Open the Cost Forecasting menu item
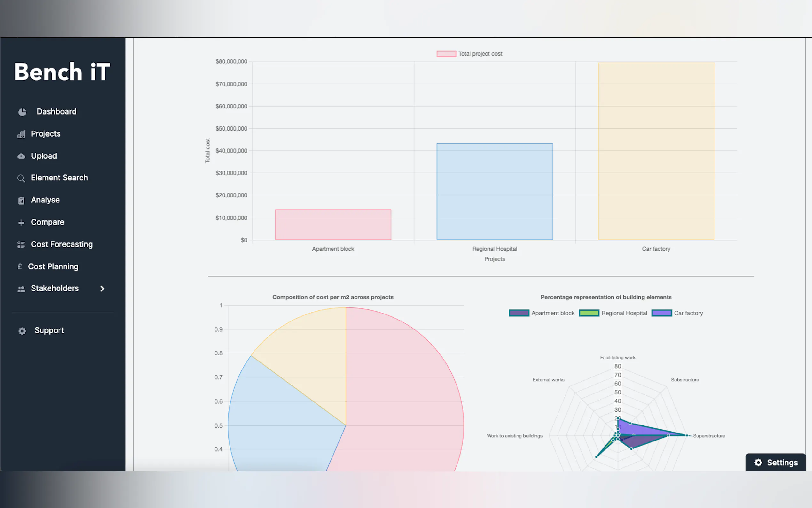This screenshot has height=508, width=812. click(x=62, y=245)
